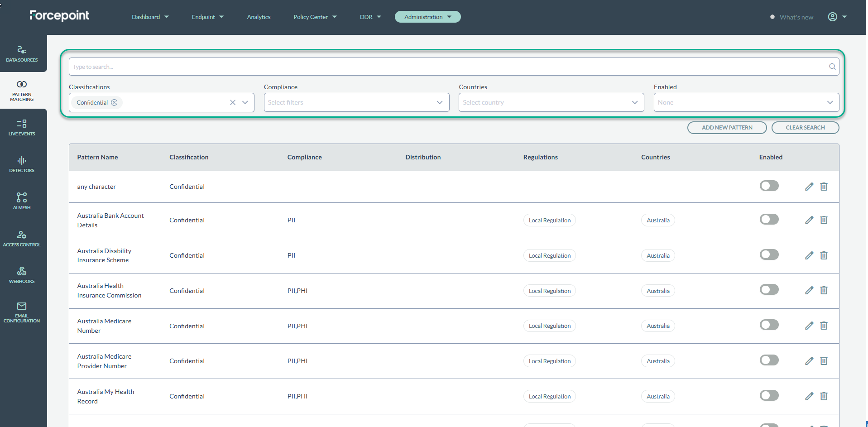Click 'PII,PHI' in Health Insurance Commission row
Screen dimensions: 868x427
pos(297,291)
